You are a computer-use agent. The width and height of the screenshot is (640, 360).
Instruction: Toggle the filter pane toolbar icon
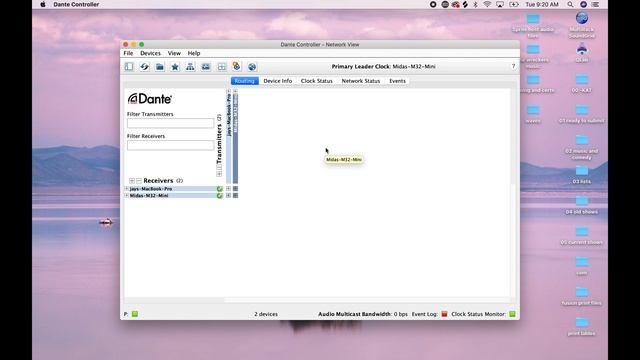(x=129, y=67)
